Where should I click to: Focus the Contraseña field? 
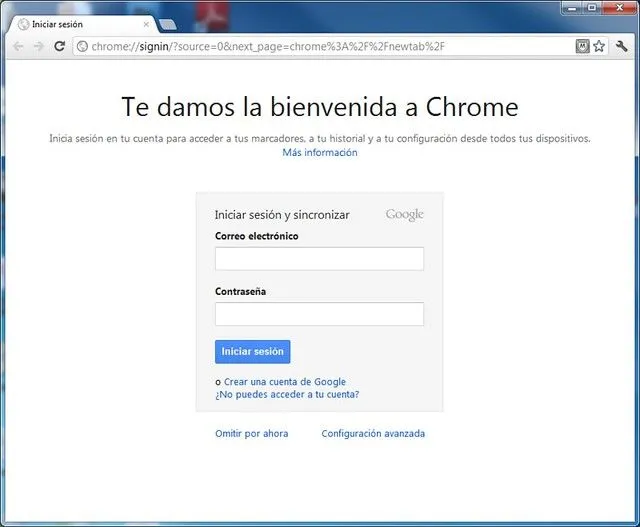pyautogui.click(x=319, y=314)
